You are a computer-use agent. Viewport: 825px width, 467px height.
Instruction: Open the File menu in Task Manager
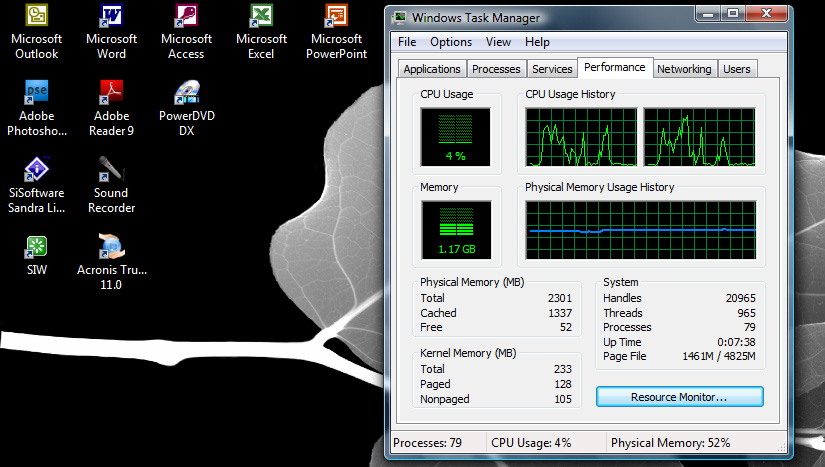(407, 42)
